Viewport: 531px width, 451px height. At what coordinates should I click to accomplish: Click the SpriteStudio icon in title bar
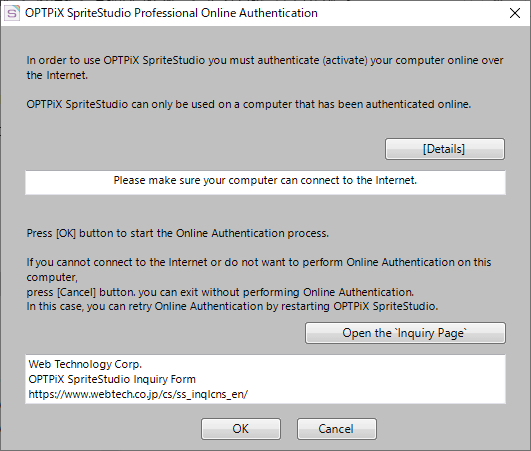point(12,13)
